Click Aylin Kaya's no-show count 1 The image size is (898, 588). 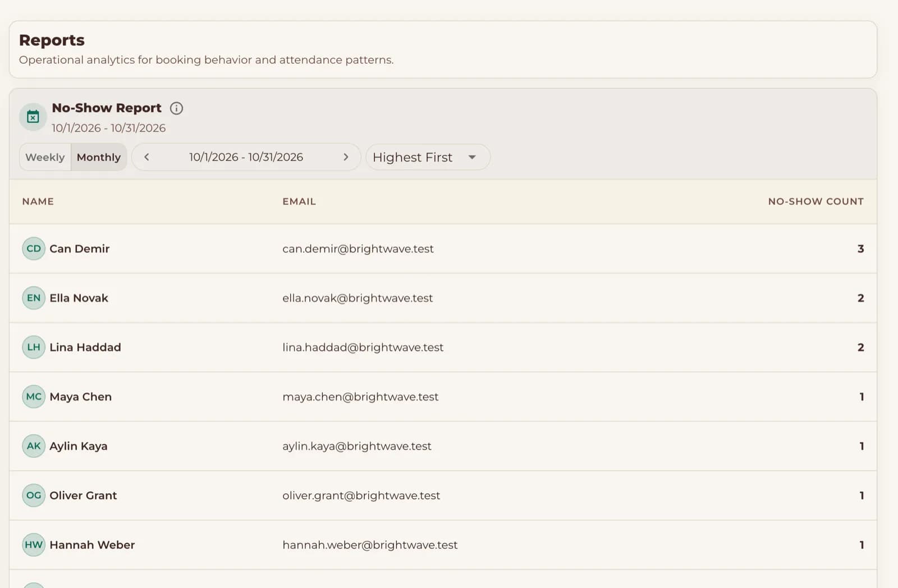(862, 446)
